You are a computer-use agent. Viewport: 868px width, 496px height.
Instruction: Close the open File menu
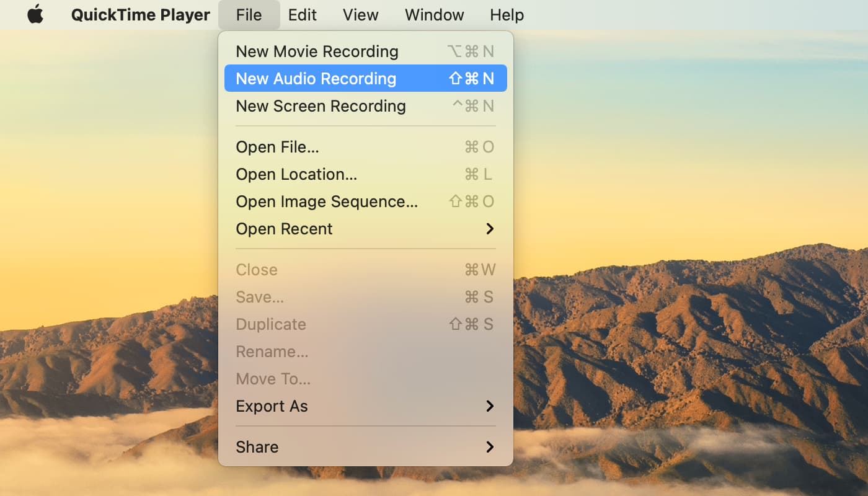pyautogui.click(x=249, y=15)
